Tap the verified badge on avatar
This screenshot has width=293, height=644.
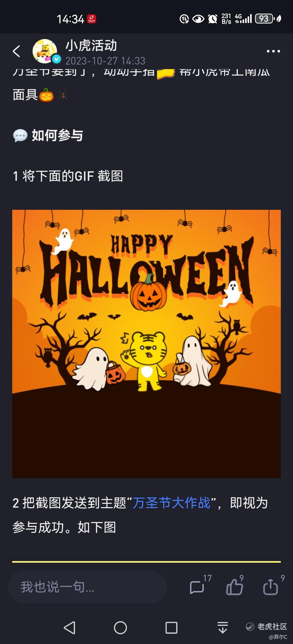click(x=56, y=59)
